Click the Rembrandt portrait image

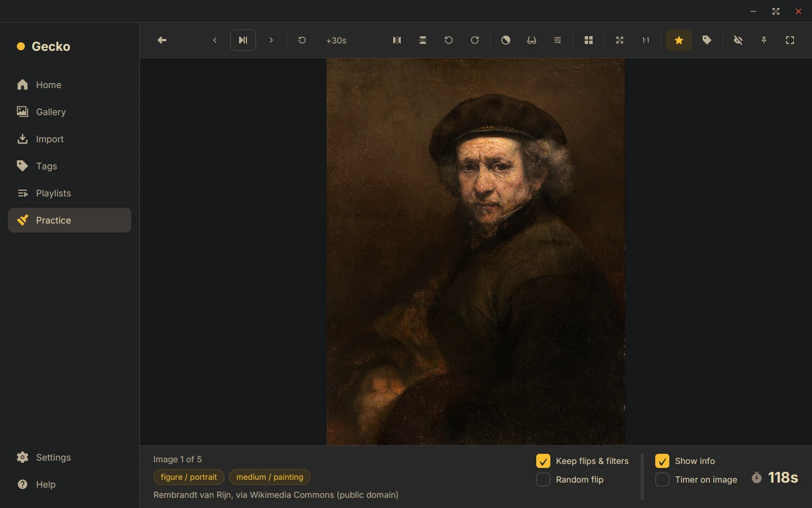[x=475, y=252]
